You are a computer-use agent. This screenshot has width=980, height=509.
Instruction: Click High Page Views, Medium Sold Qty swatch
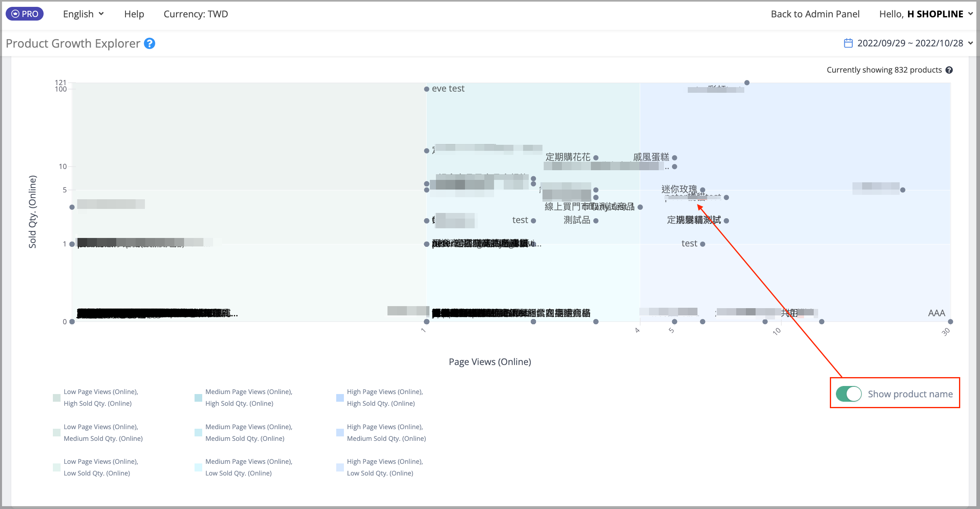(340, 433)
